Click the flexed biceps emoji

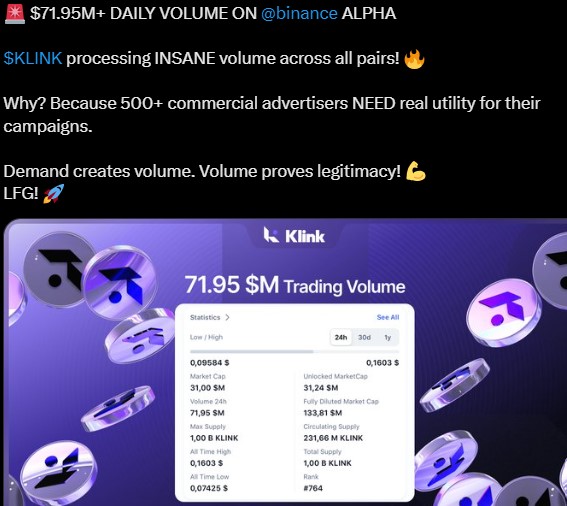pos(416,171)
